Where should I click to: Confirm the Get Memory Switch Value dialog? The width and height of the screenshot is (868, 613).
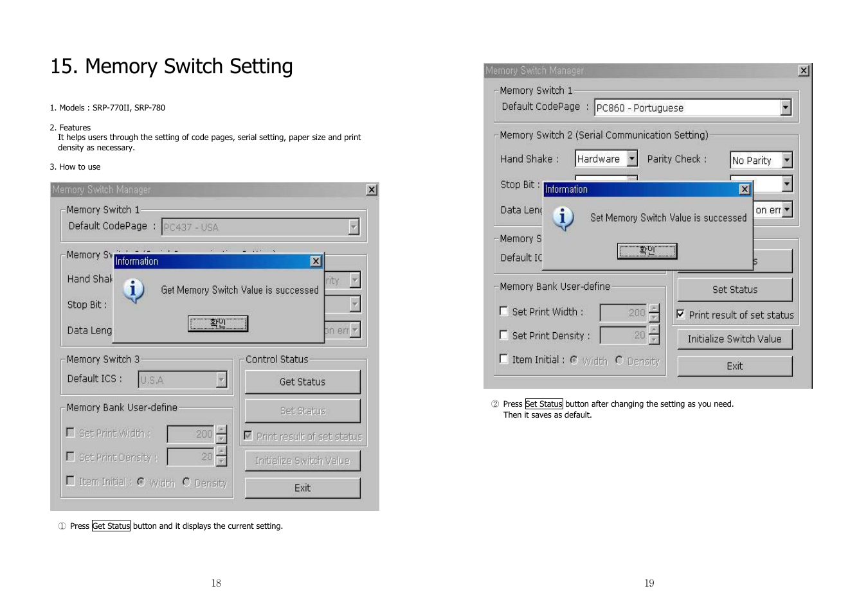click(218, 323)
